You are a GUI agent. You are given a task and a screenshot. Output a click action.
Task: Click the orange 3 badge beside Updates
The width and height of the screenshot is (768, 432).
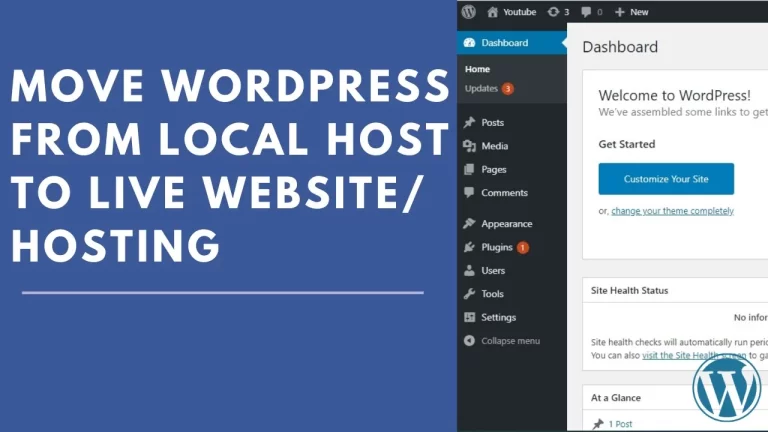click(x=508, y=89)
